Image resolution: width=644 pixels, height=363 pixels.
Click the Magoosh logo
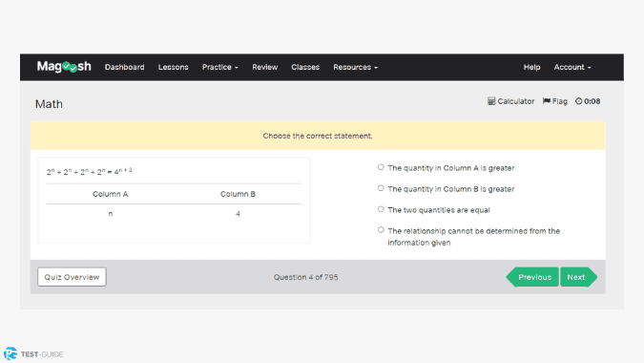(x=64, y=67)
